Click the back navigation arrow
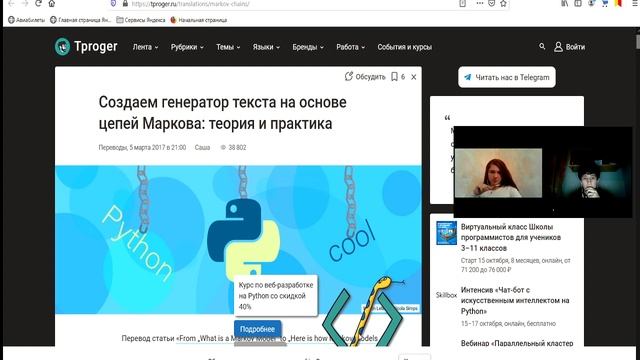Image resolution: width=640 pixels, height=360 pixels. click(11, 3)
